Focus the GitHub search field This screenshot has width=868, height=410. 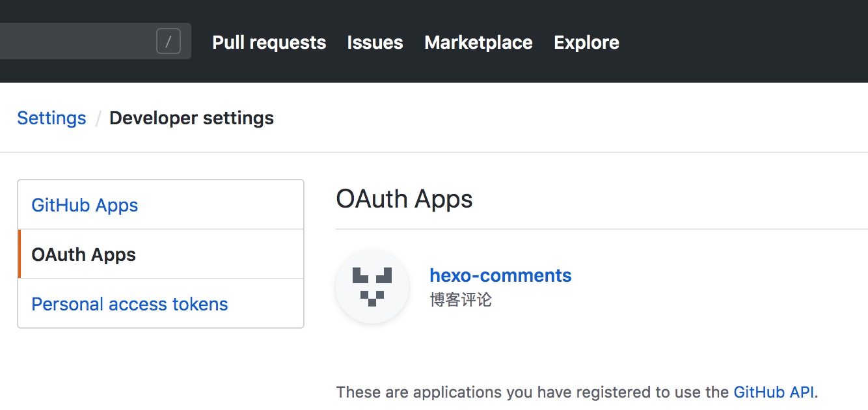pyautogui.click(x=78, y=42)
